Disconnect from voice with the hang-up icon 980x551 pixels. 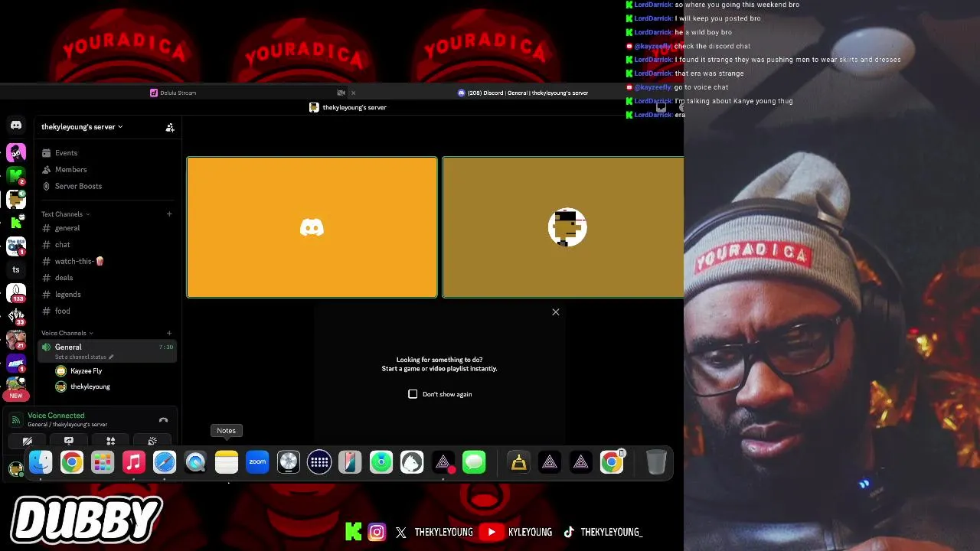[x=163, y=420]
